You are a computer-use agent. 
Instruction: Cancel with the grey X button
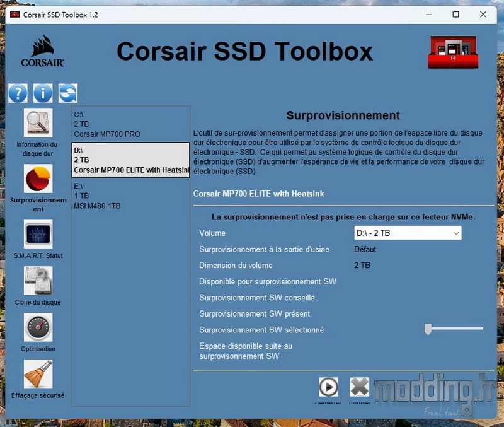[x=359, y=387]
